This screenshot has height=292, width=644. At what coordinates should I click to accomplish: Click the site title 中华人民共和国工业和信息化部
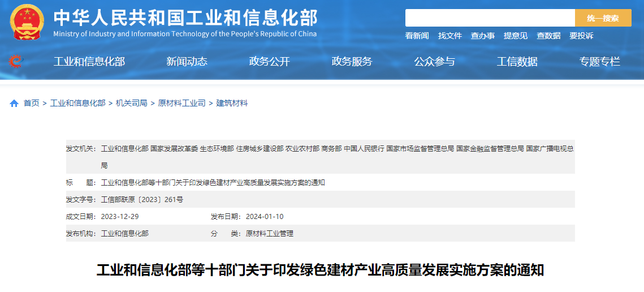pos(185,18)
